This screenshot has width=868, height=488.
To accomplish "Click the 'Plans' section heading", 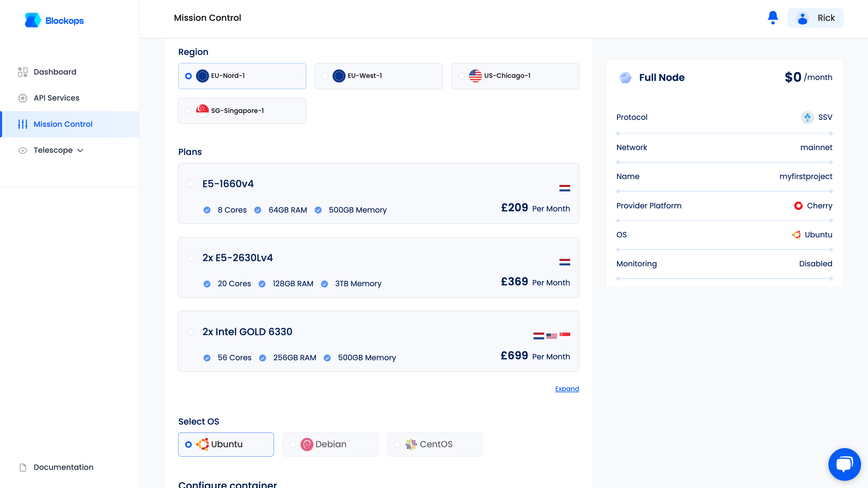I will click(x=190, y=152).
